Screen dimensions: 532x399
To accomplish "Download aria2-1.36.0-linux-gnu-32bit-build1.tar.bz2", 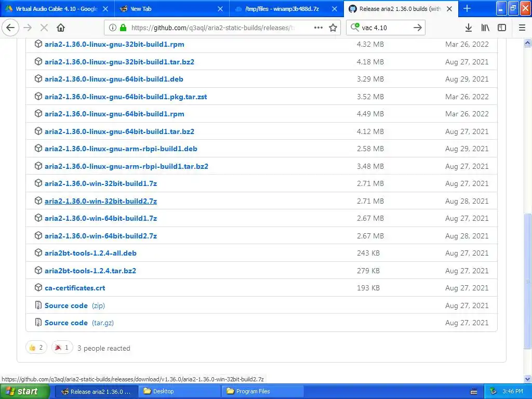I will coord(119,62).
